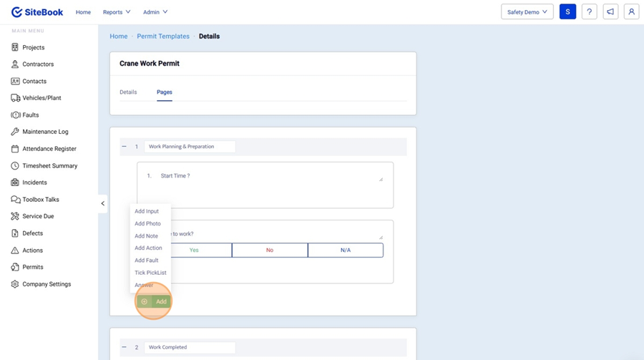Screen dimensions: 644x360
Task: Choose Add Photo from the popup menu
Action: coord(147,223)
